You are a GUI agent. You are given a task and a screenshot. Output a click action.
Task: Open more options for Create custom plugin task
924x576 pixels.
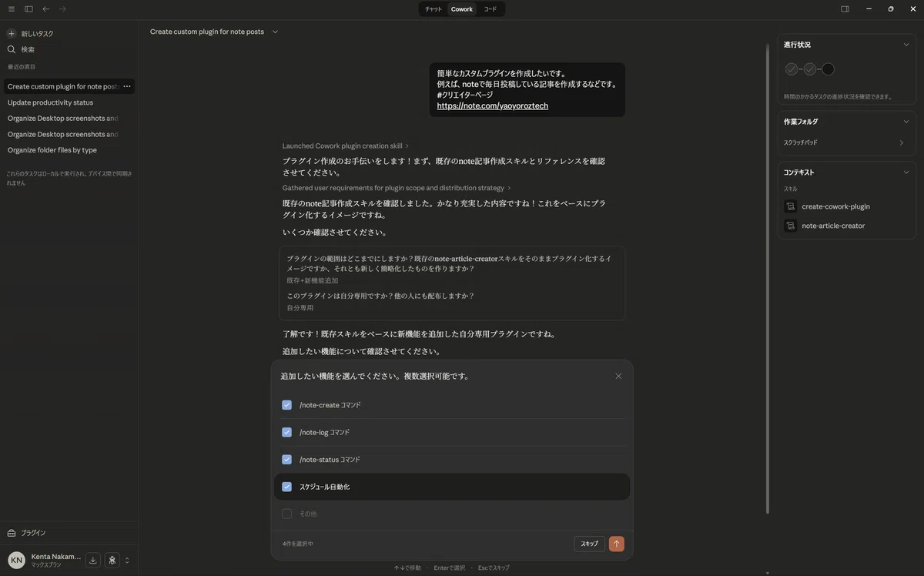coord(127,86)
